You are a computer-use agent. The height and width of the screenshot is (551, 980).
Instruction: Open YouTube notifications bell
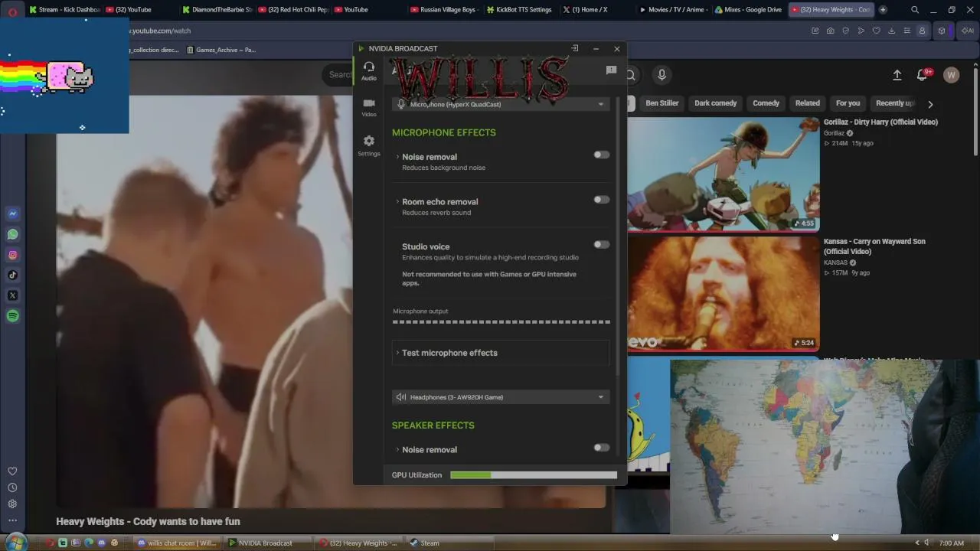923,74
